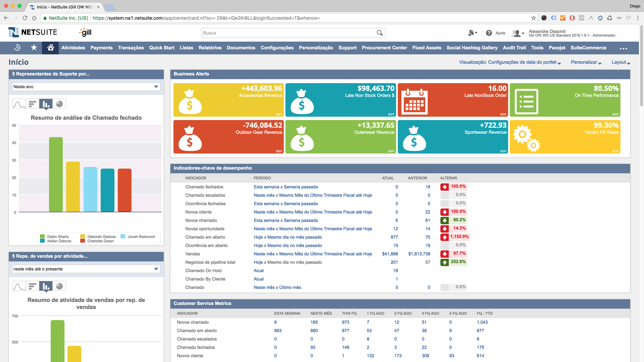Click the Debin Shartz green legend swatch
Viewport: 644px width, 362px height.
[x=42, y=237]
